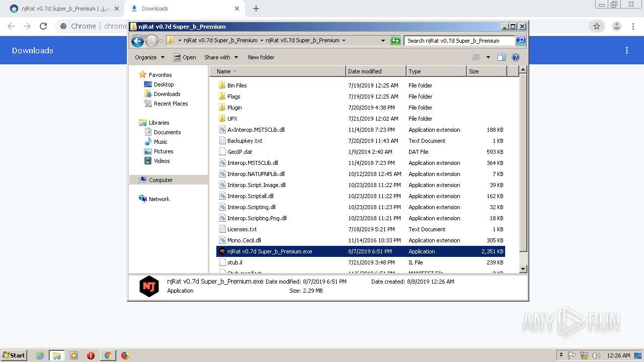The image size is (644, 362).
Task: Click the Opera icon in the taskbar
Action: click(91, 355)
